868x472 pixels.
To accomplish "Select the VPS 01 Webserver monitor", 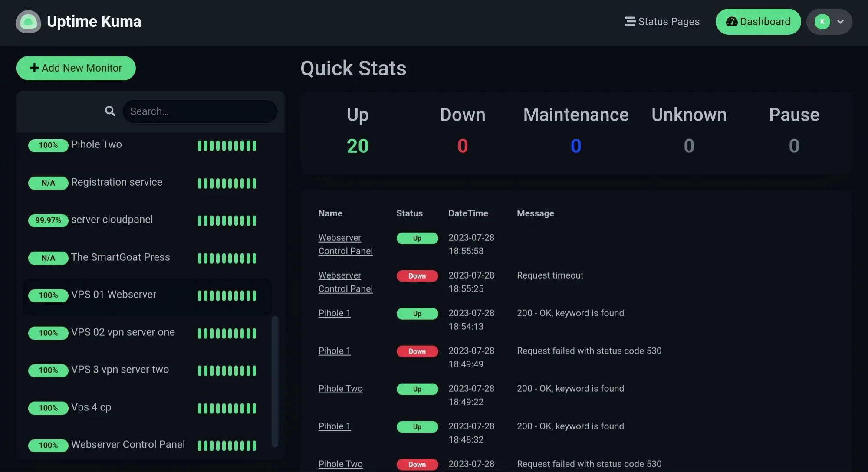I will click(x=148, y=295).
